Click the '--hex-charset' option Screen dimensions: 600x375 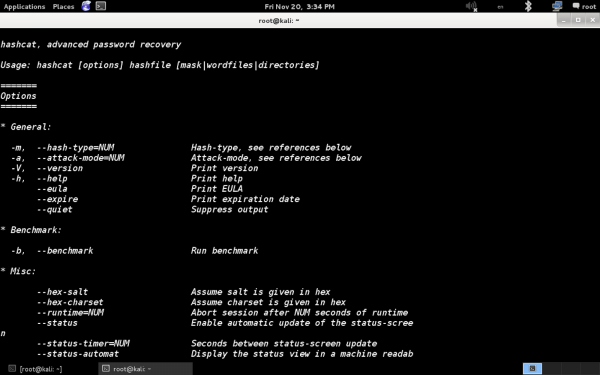click(x=70, y=302)
